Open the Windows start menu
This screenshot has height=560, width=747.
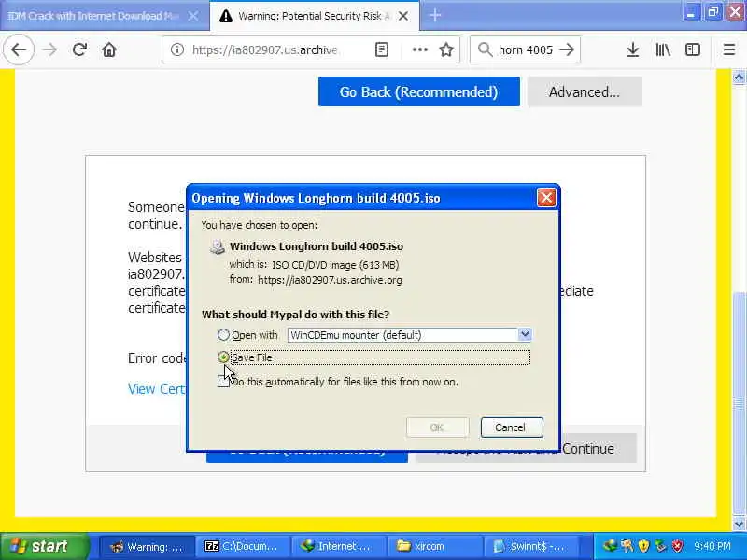44,546
